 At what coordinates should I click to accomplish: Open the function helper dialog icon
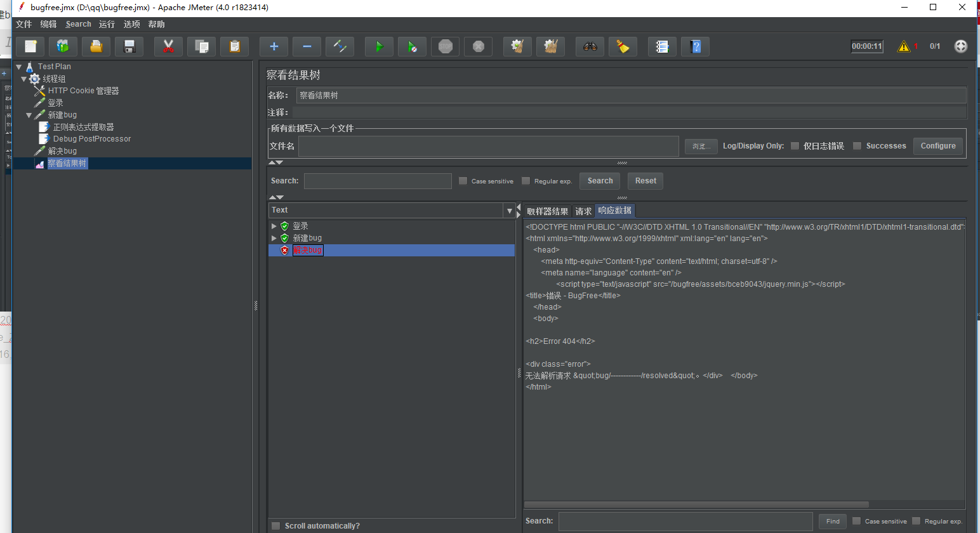pos(662,46)
